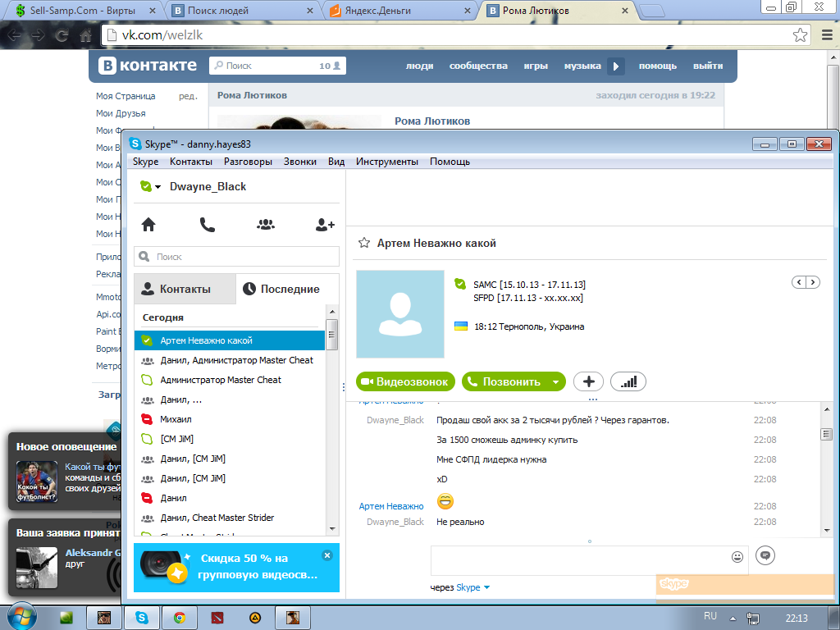Click the Chrome home button

click(x=85, y=35)
